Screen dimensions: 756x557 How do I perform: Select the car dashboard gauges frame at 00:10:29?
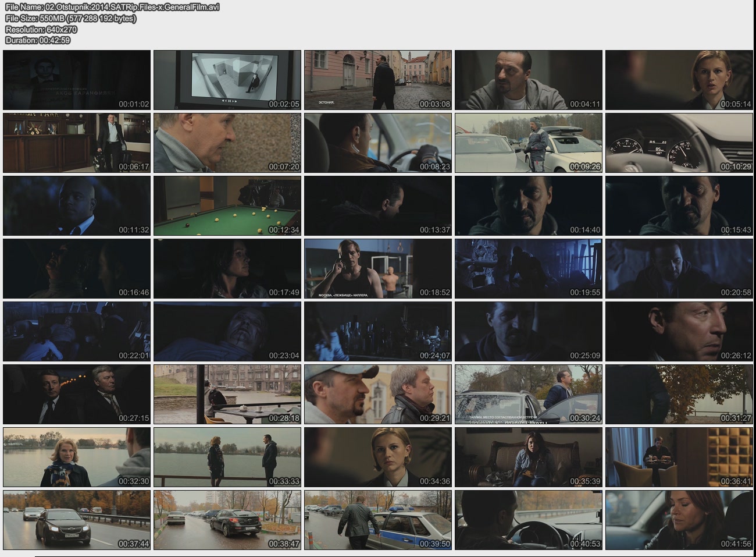pyautogui.click(x=679, y=143)
